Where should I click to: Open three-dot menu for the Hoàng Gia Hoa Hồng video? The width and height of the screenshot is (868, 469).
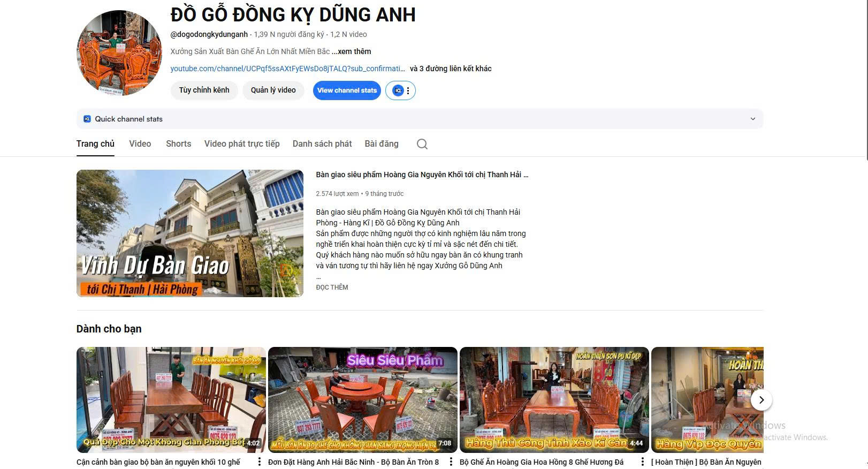point(643,462)
